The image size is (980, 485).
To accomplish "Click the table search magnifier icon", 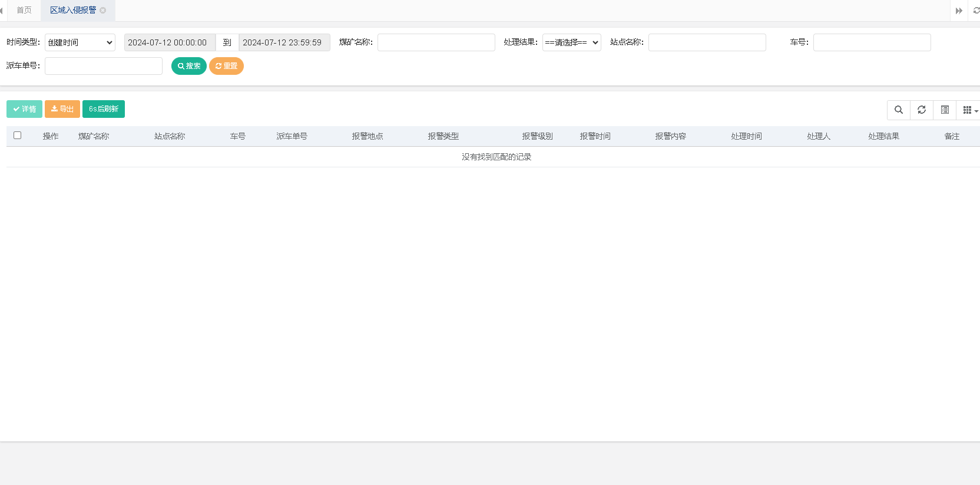I will point(898,110).
